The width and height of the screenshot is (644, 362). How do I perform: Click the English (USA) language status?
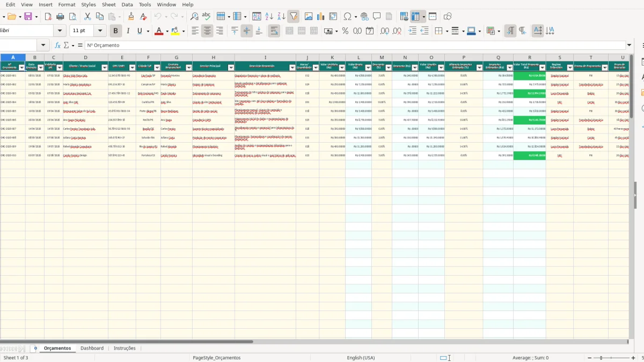tap(361, 358)
